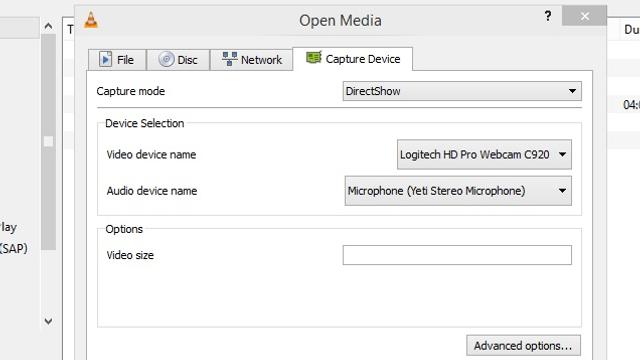Click the File tab play icon
The height and width of the screenshot is (360, 640).
point(105,60)
